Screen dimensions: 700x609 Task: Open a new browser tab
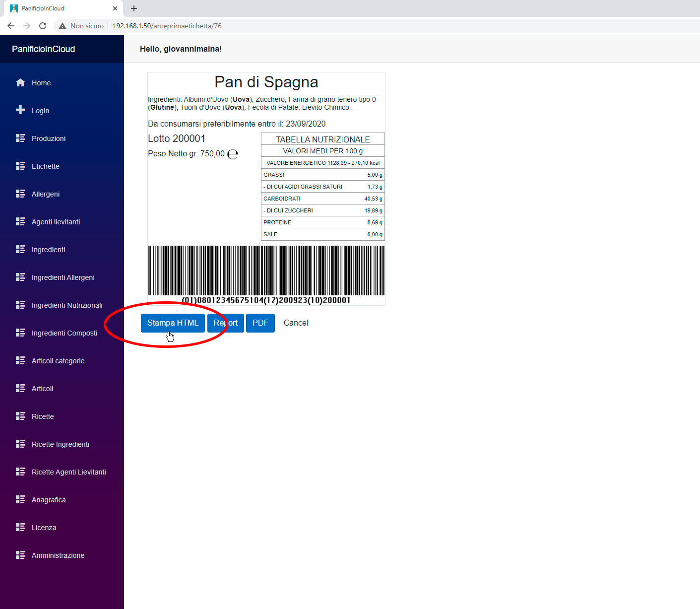[134, 8]
